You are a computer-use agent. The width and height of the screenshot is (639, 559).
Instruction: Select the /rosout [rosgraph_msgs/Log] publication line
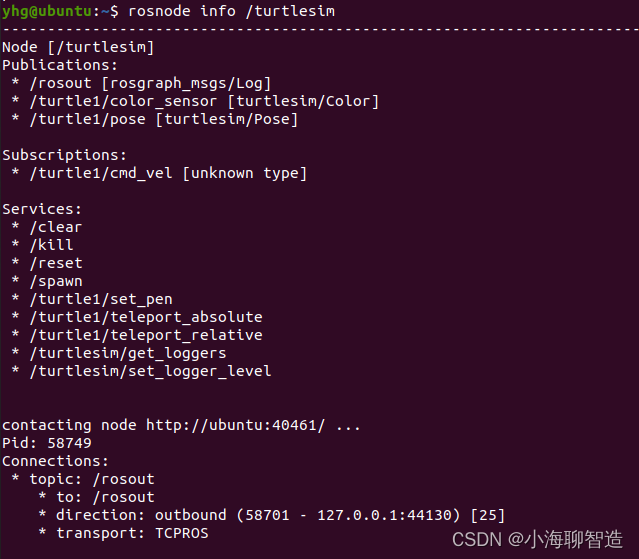coord(150,83)
